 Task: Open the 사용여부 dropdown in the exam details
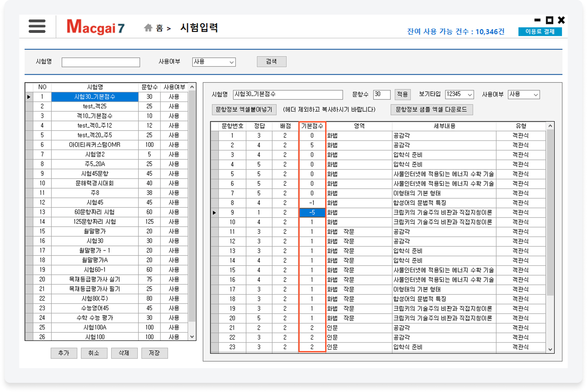tap(524, 94)
